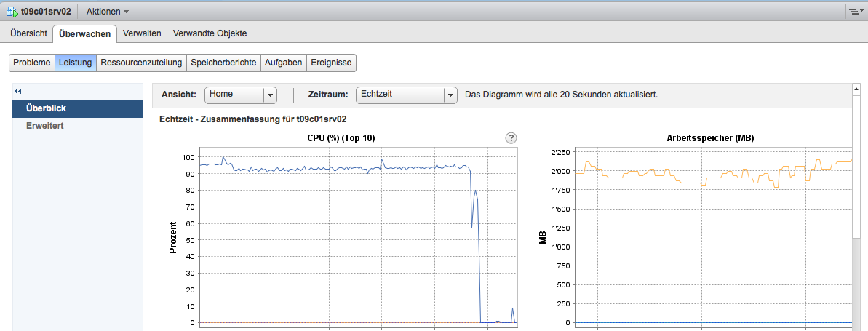Open the panel options menu icon at top right
The image size is (868, 331).
pyautogui.click(x=853, y=12)
